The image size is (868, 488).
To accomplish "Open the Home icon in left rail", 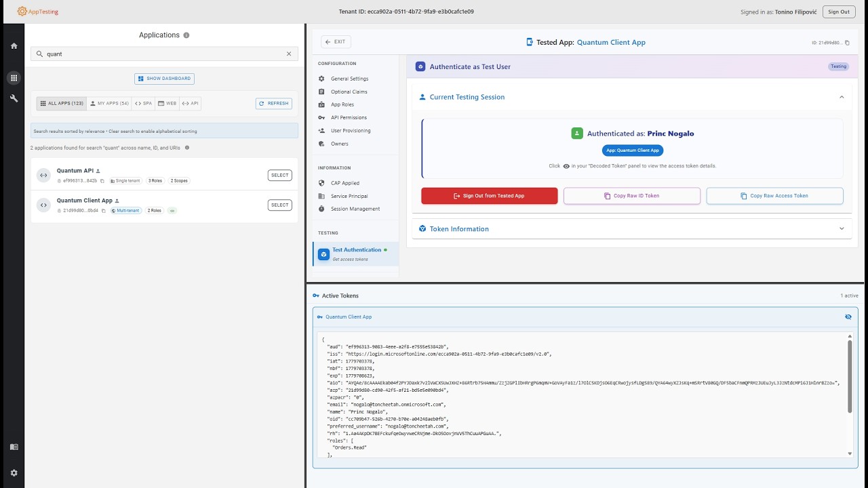I will 14,46.
